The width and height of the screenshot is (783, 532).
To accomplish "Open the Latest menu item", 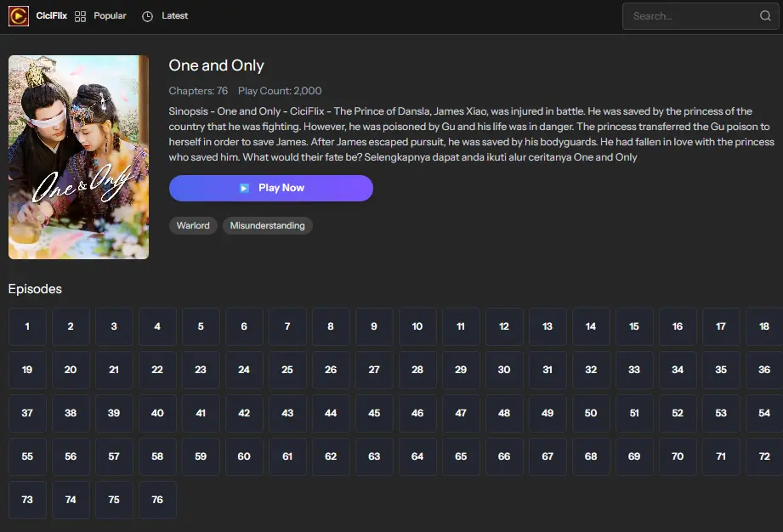I will point(175,16).
